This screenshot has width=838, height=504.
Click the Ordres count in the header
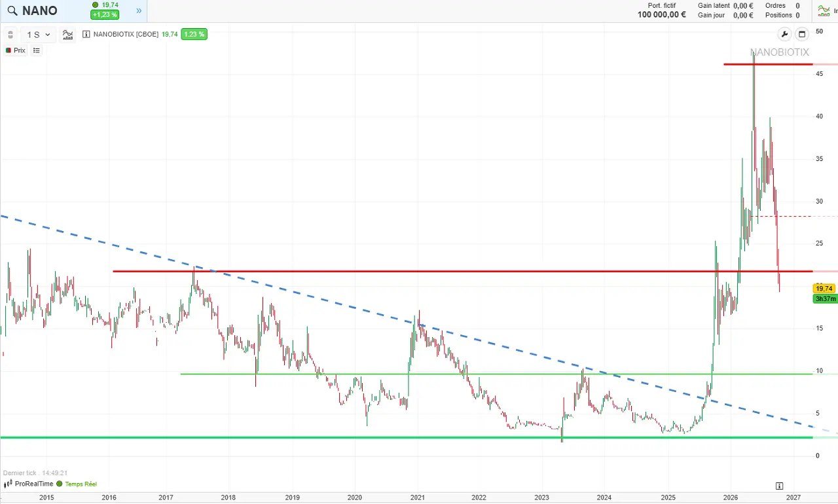pos(797,6)
